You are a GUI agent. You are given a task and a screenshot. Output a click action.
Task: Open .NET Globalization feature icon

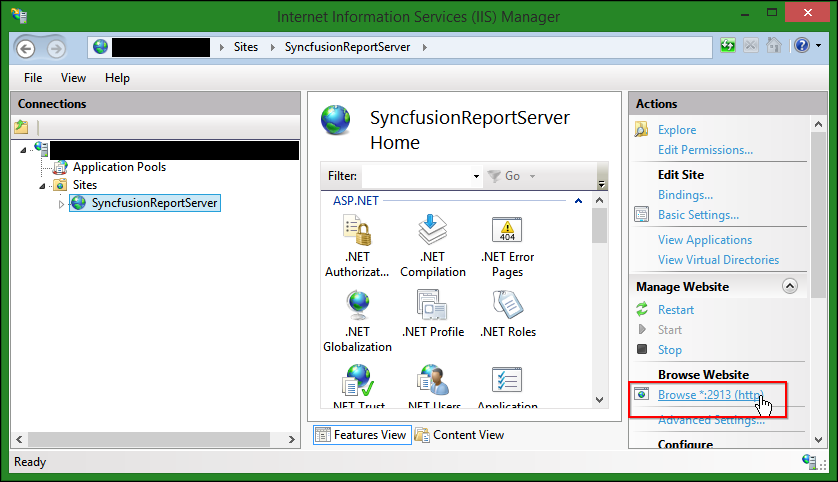coord(357,305)
